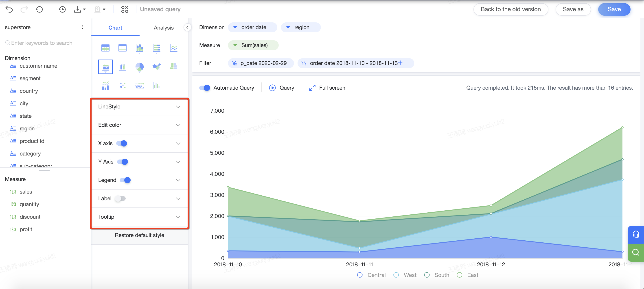Turn off the Y Axis switch
The width and height of the screenshot is (644, 289).
click(x=123, y=162)
